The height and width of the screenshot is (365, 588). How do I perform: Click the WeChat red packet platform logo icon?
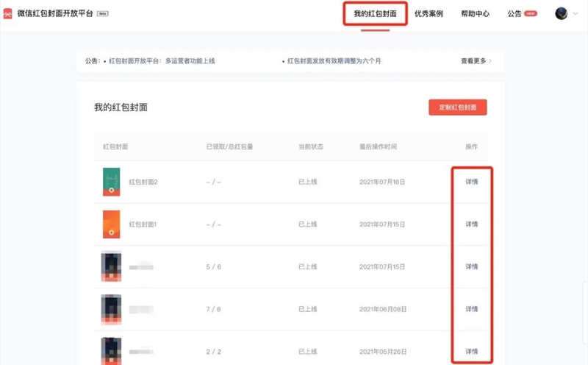(7, 14)
